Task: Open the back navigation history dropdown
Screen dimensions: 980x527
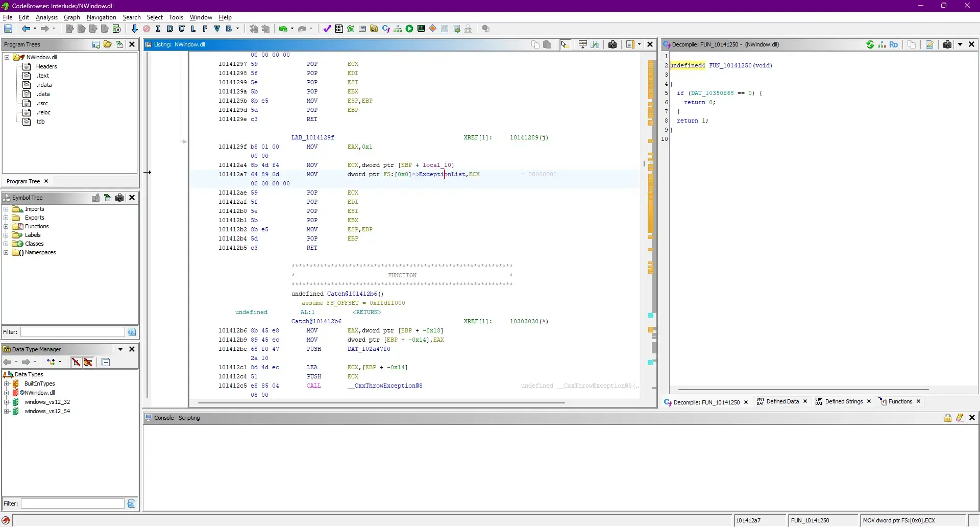Action: [35, 29]
